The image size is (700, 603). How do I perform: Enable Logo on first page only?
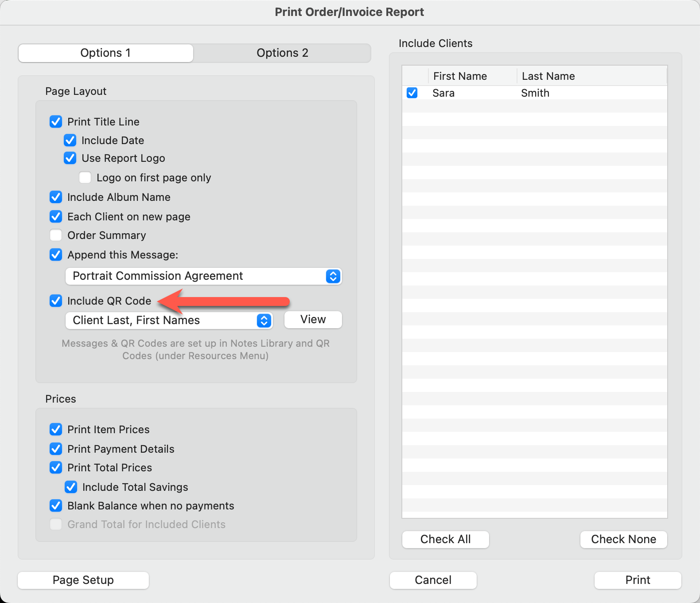(x=85, y=177)
